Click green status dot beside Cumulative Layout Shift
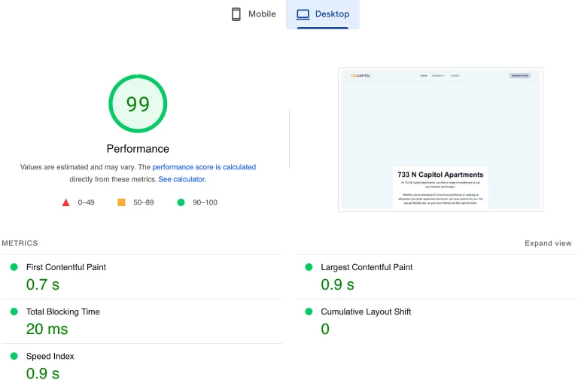Image resolution: width=578 pixels, height=392 pixels. [309, 311]
